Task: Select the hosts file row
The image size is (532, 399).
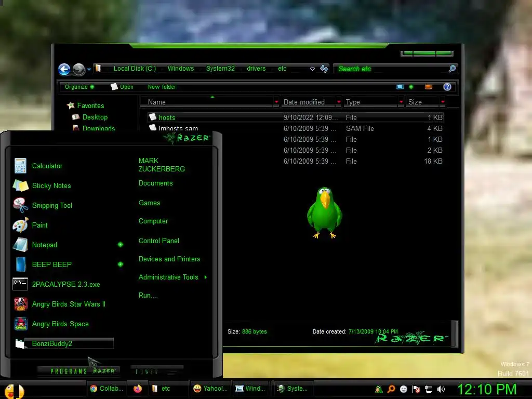Action: coord(296,117)
